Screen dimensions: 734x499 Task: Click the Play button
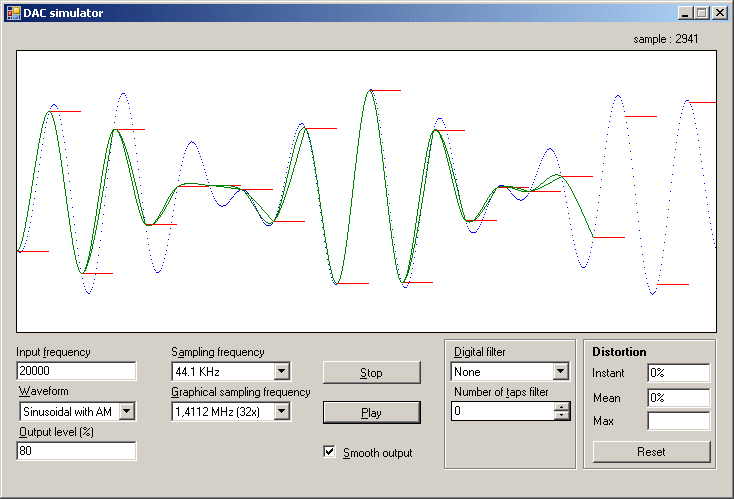372,413
